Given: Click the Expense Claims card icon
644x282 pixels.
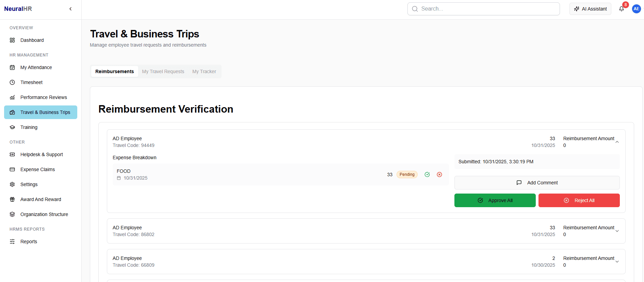Looking at the screenshot, I should coord(12,169).
